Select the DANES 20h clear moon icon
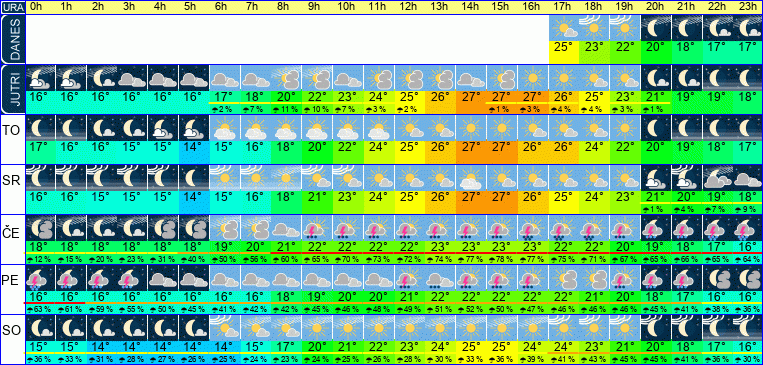Image resolution: width=763 pixels, height=365 pixels. (656, 28)
